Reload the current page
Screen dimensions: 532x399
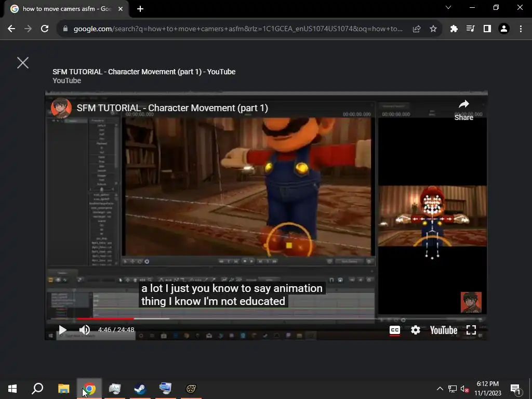(45, 29)
